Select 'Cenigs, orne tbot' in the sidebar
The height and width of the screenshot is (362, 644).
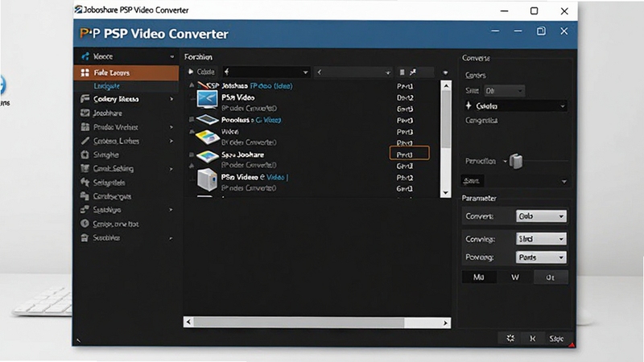116,224
